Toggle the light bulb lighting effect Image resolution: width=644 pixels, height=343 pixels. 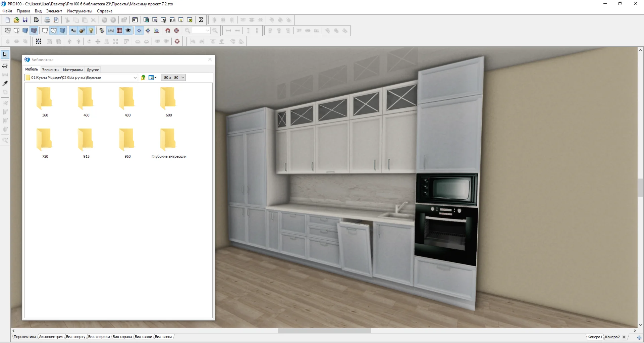click(91, 31)
